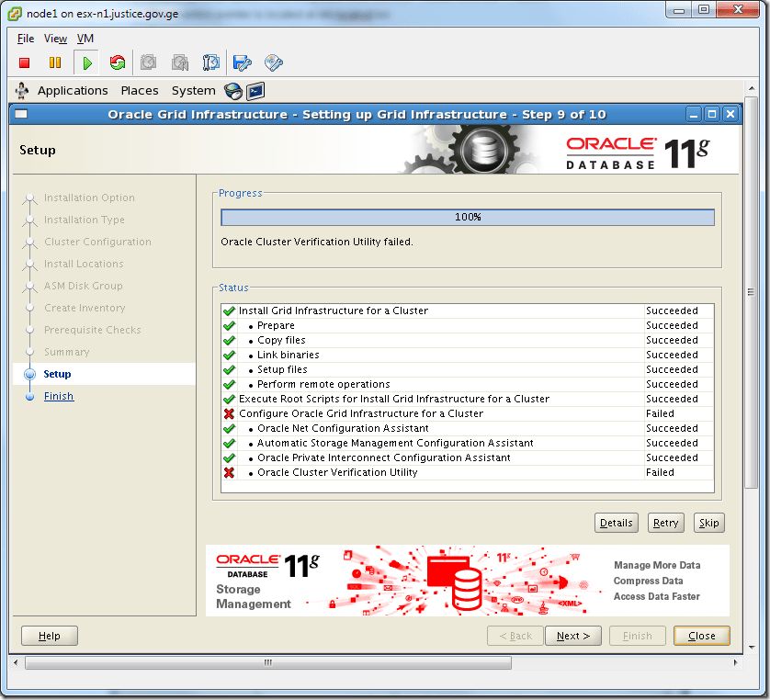Screen dimensions: 770x700
Task: Open the System menu
Action: [193, 90]
